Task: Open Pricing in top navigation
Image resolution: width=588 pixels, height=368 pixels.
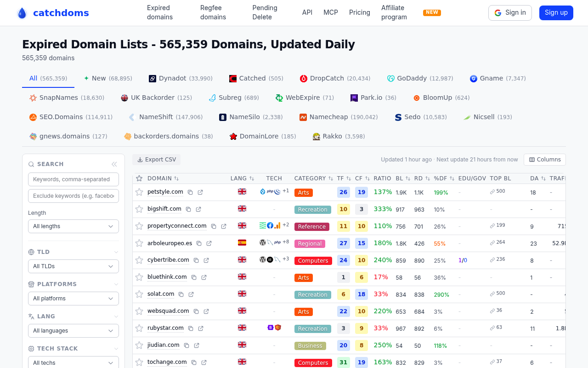Action: coord(360,12)
